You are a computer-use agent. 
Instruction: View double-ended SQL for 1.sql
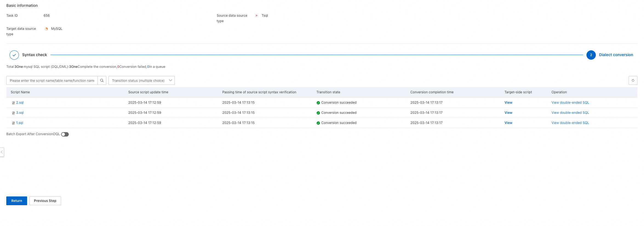[570, 123]
